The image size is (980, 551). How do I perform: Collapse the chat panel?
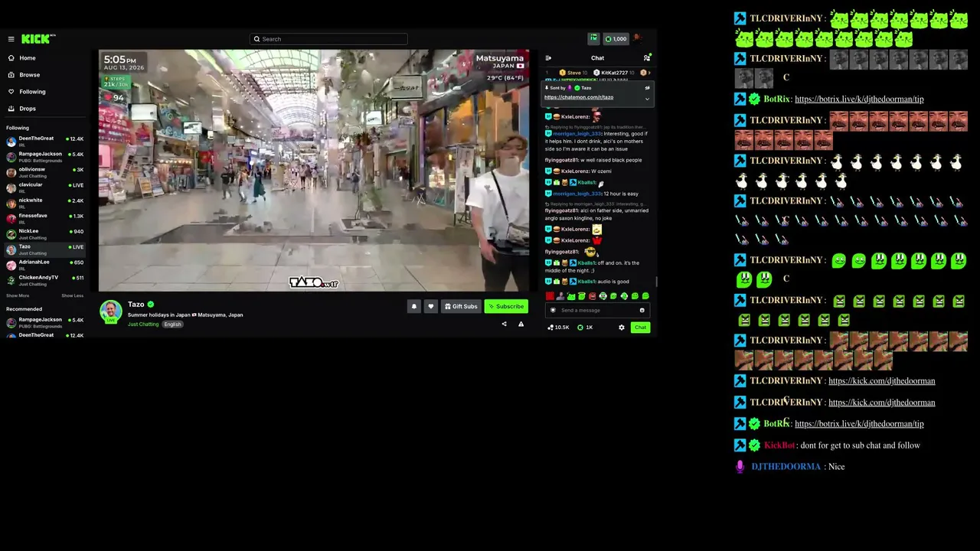click(x=548, y=58)
